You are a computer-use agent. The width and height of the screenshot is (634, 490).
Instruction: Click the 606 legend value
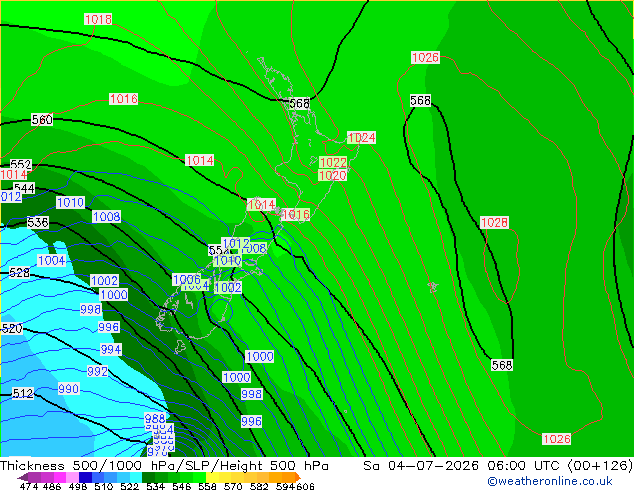[x=305, y=486]
